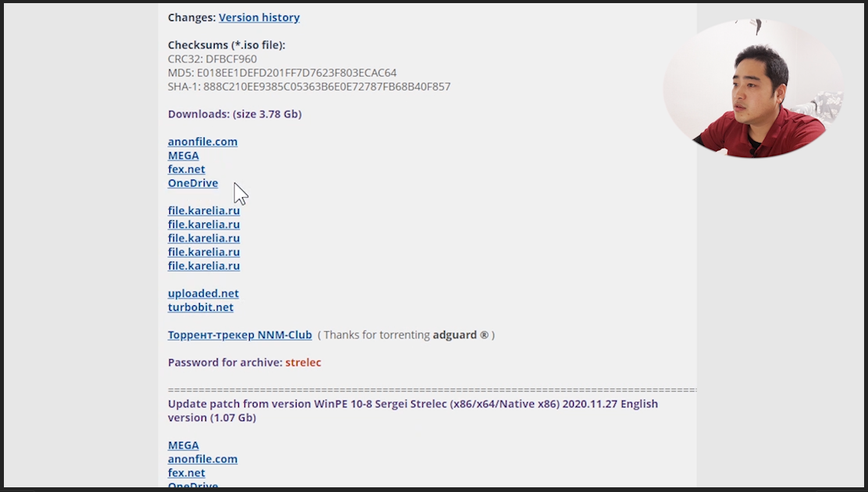Open the turbobit.net download link

point(201,307)
